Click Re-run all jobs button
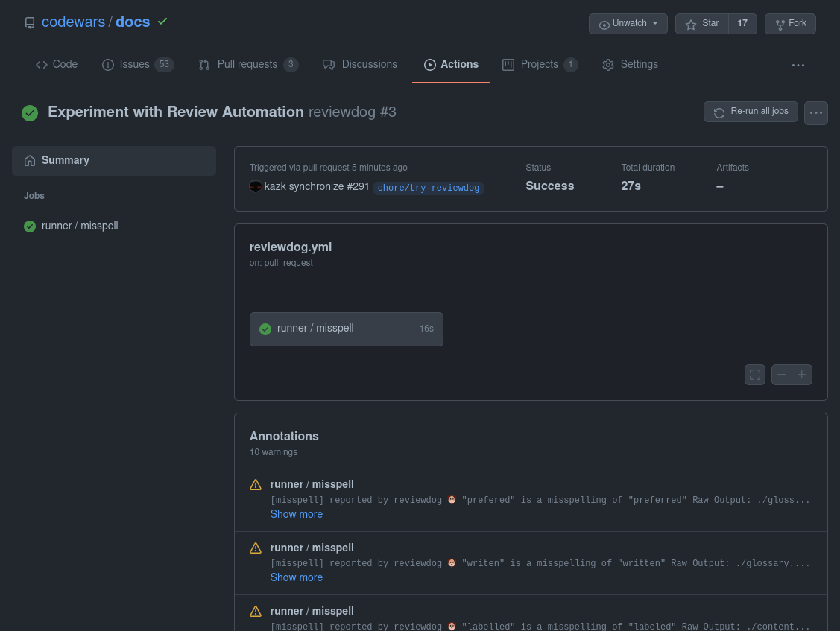The image size is (840, 631). (751, 112)
